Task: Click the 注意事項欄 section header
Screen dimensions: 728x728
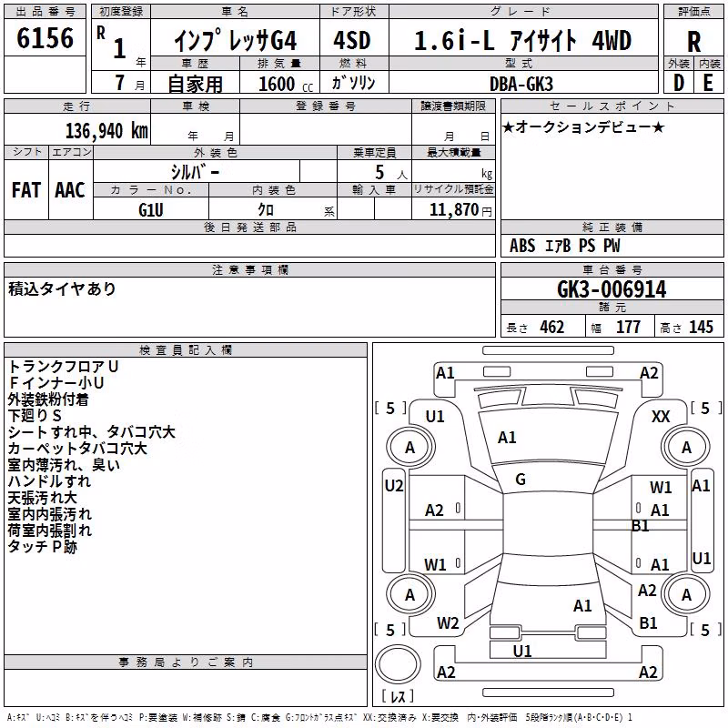Action: (x=249, y=269)
